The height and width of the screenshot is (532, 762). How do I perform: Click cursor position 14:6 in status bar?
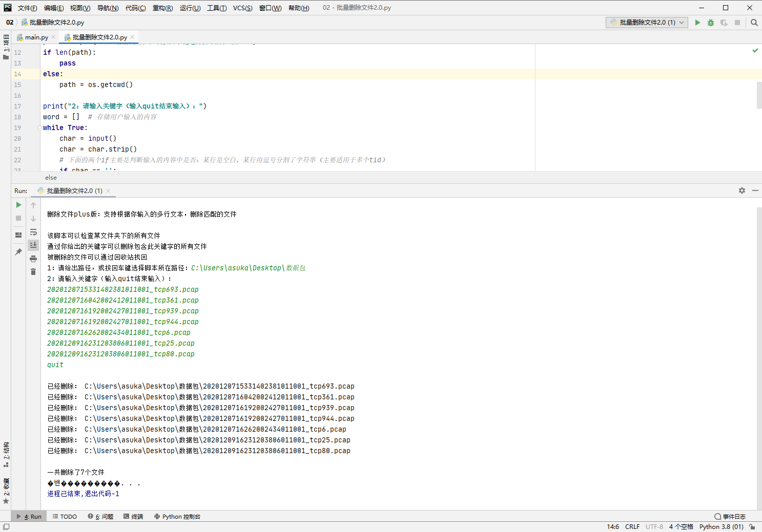[613, 527]
